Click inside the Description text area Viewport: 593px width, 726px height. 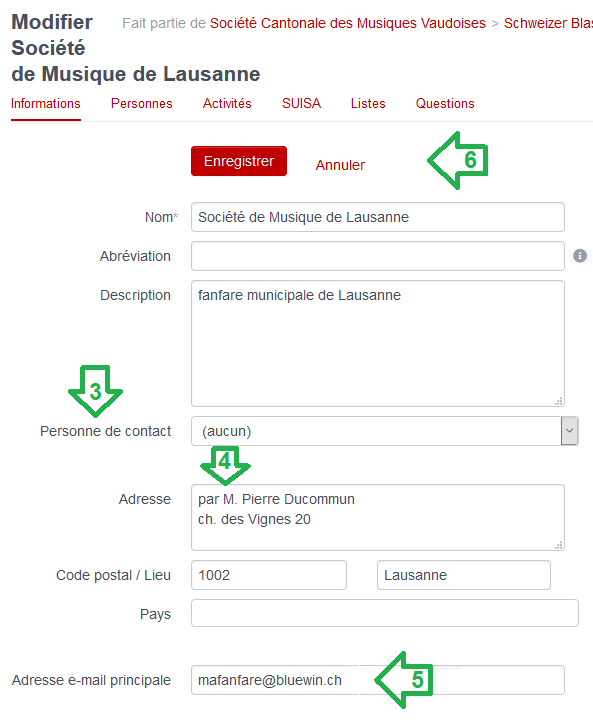coord(378,344)
